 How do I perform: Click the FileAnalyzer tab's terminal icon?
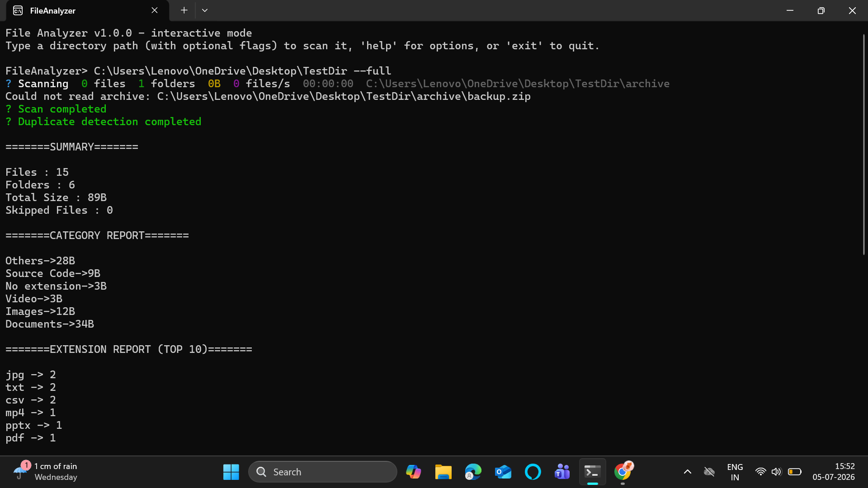(x=18, y=10)
